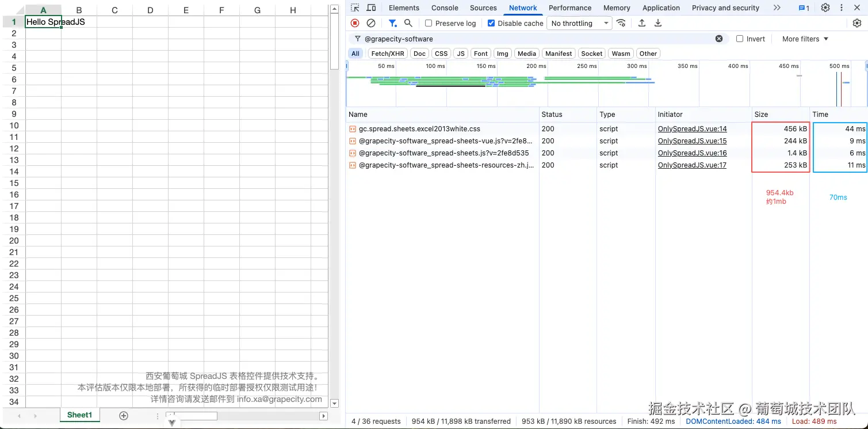This screenshot has width=868, height=429.
Task: Stop recording the network log
Action: click(355, 23)
